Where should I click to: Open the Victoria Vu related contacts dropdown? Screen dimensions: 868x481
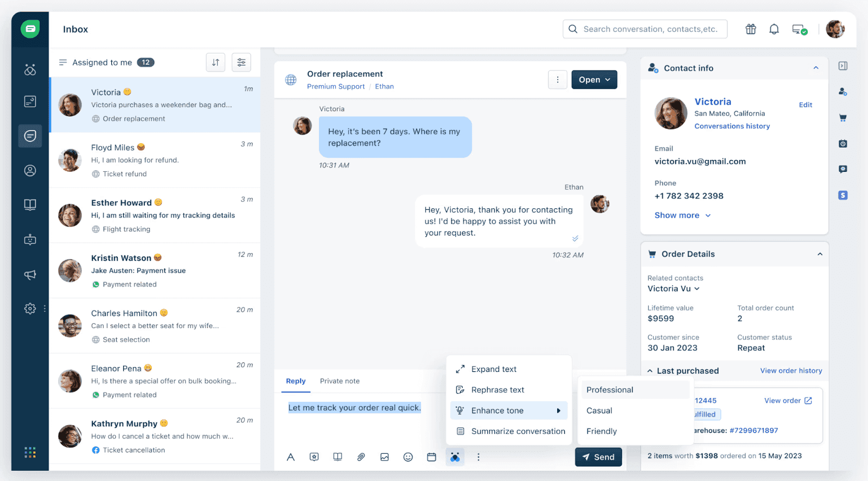(x=674, y=288)
